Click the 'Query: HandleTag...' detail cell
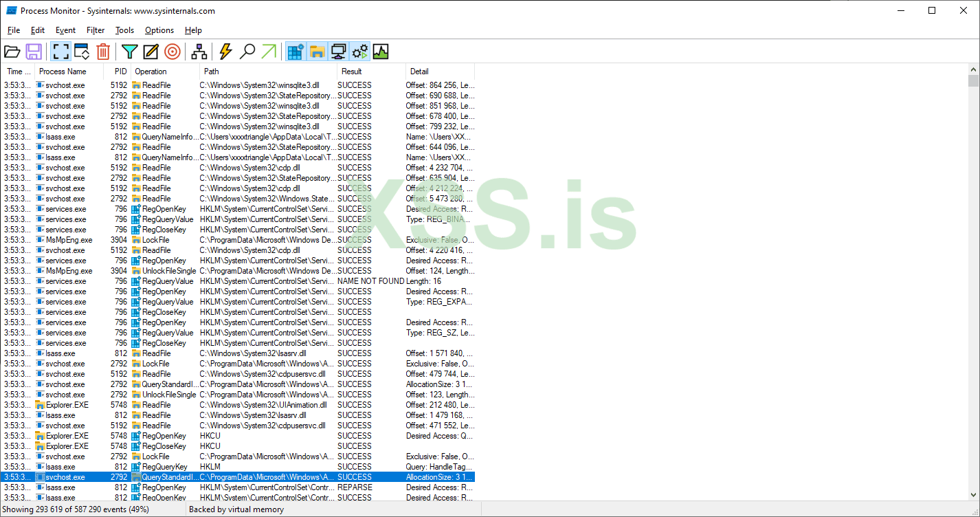Screen dimensions: 980x517 click(440, 467)
